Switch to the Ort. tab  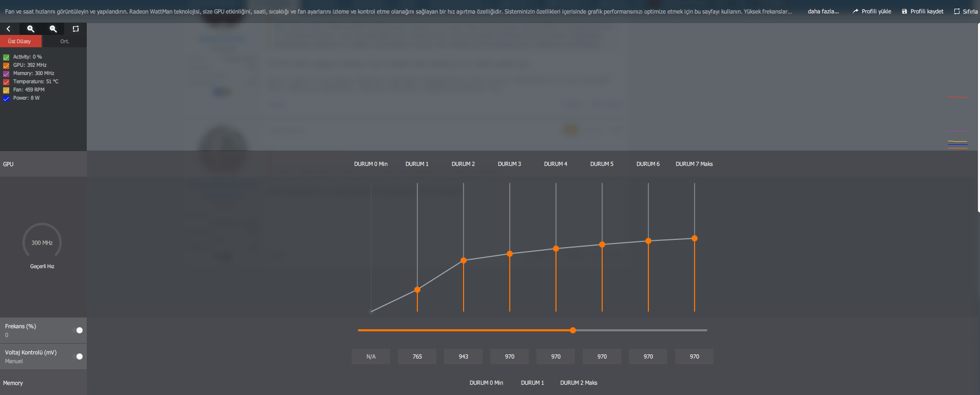tap(64, 41)
